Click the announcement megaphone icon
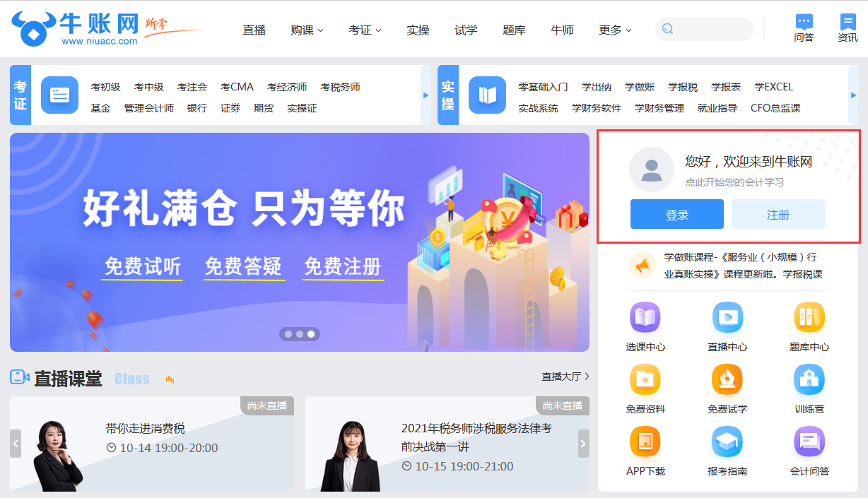 (643, 266)
